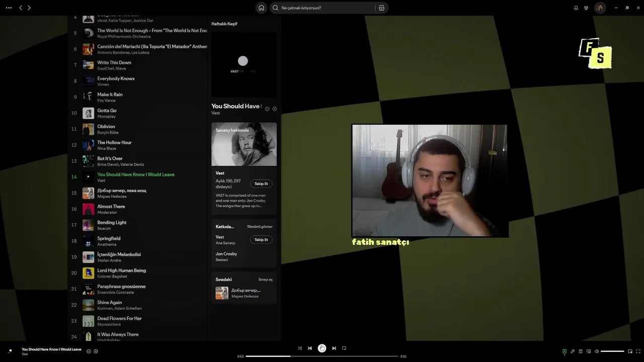Open the 'Haftalık Keşif' header link
The image size is (644, 362).
[224, 24]
